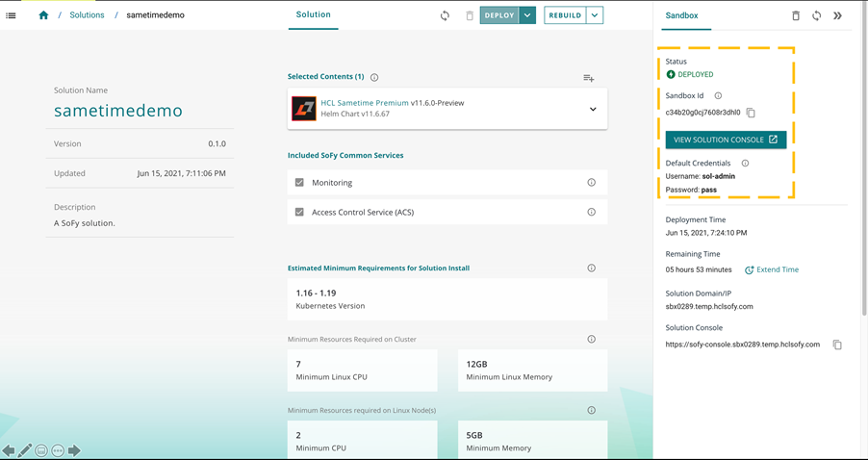Click the 7 Minimum Linux CPU card
This screenshot has height=460, width=868.
coord(362,371)
